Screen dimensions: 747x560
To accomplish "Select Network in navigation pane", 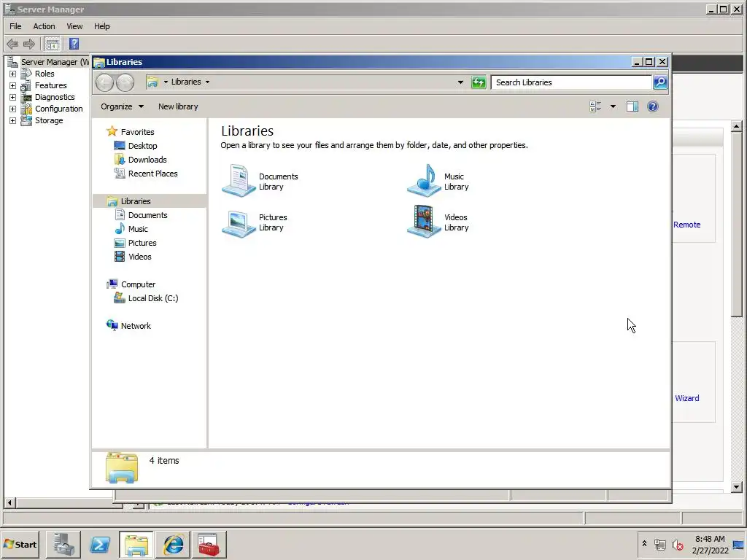I will (x=136, y=326).
